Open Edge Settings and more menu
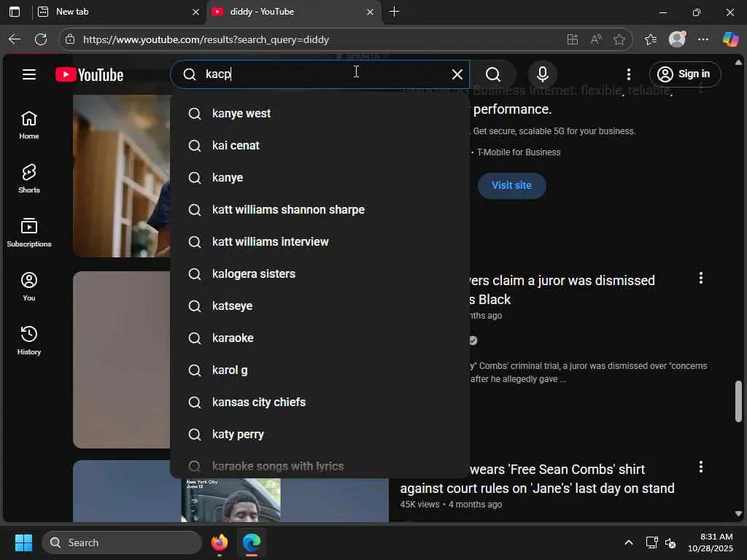 pyautogui.click(x=703, y=39)
